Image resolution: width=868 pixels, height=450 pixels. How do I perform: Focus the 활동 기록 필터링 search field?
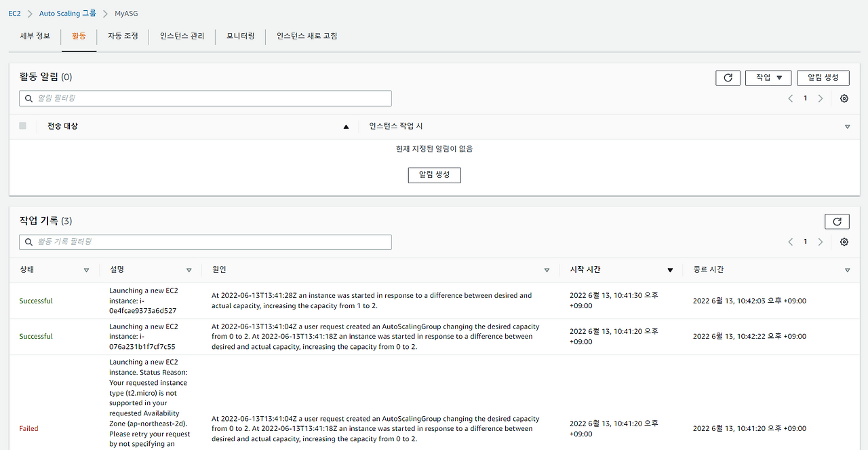click(205, 242)
